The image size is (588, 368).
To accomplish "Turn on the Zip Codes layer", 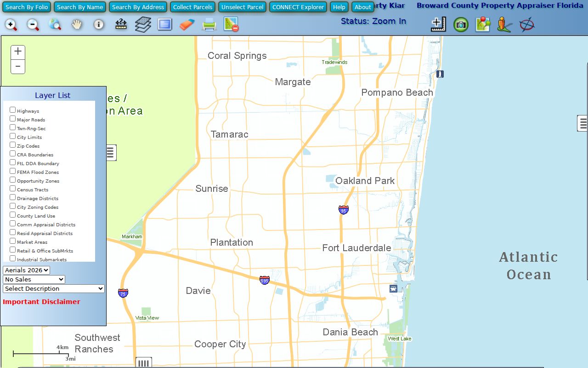I will coord(13,145).
